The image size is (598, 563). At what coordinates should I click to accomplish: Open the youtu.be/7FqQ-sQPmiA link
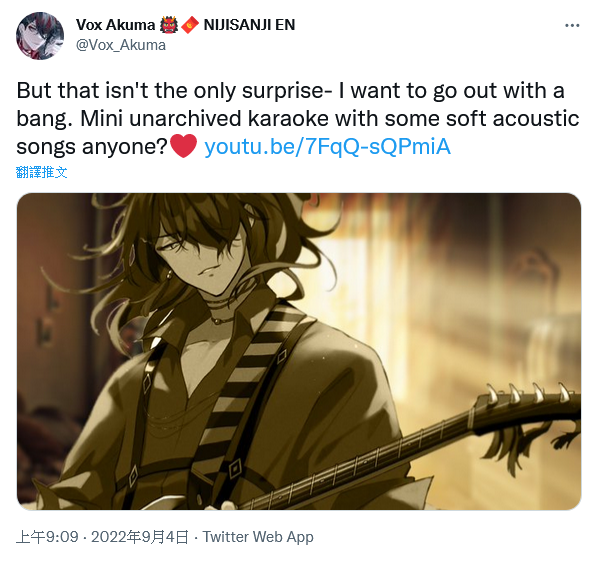328,146
